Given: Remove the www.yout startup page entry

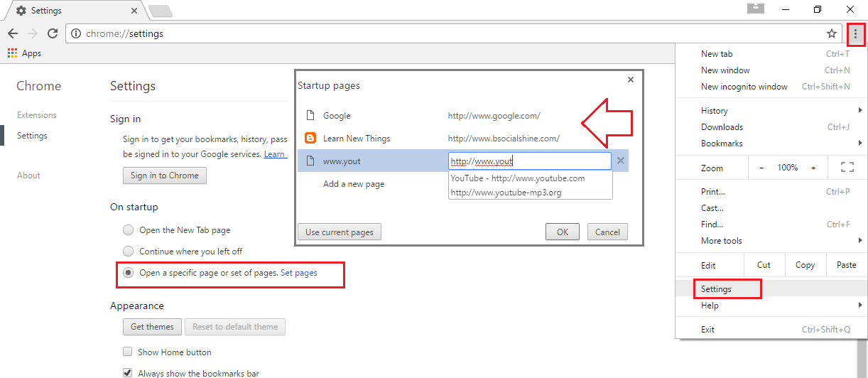Looking at the screenshot, I should click(621, 161).
